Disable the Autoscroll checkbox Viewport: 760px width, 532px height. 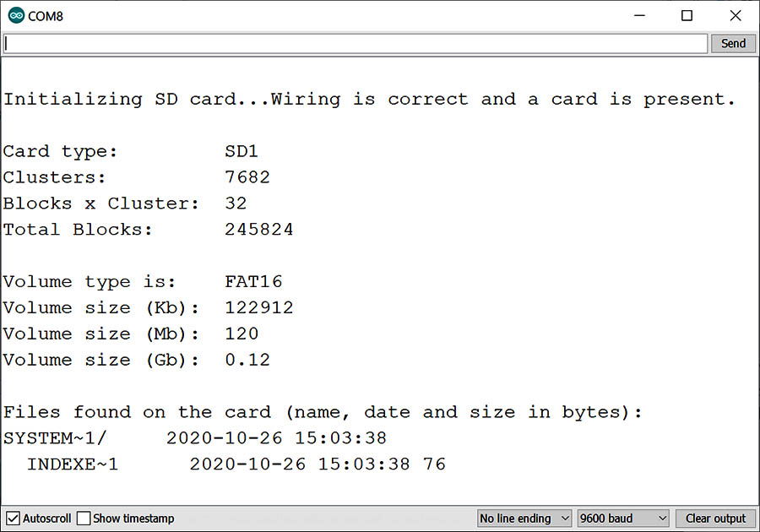pos(14,518)
